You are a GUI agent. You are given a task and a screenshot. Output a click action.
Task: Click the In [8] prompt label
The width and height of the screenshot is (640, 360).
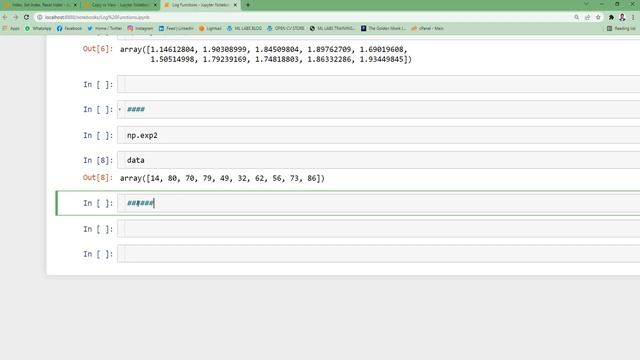coord(98,160)
